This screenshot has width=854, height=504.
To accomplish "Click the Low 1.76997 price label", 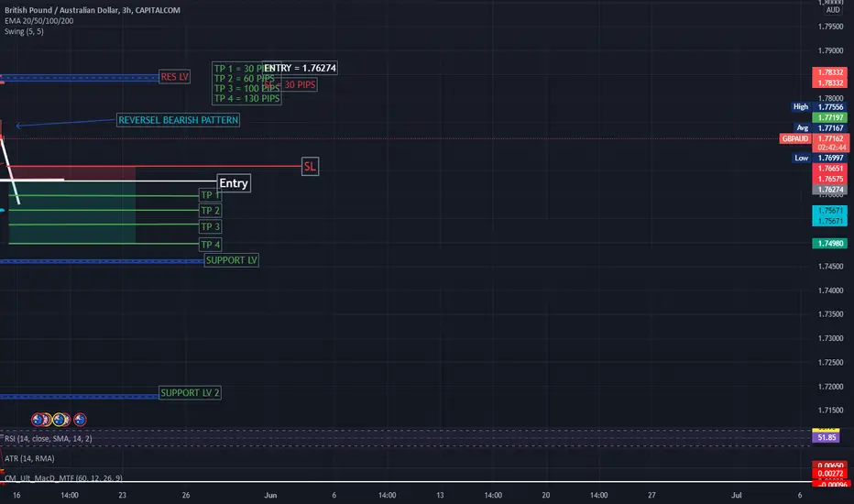I will (x=820, y=158).
